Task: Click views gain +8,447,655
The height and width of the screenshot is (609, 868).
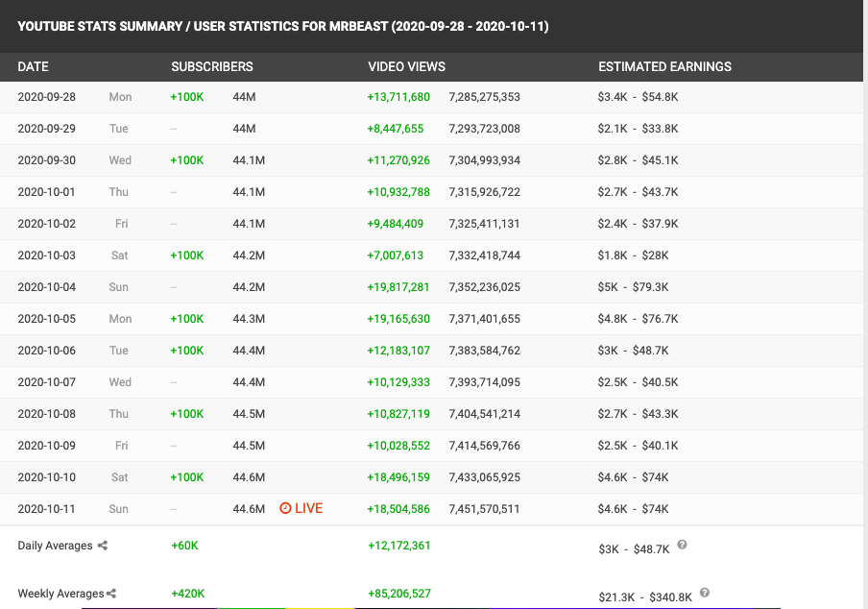Action: click(396, 129)
